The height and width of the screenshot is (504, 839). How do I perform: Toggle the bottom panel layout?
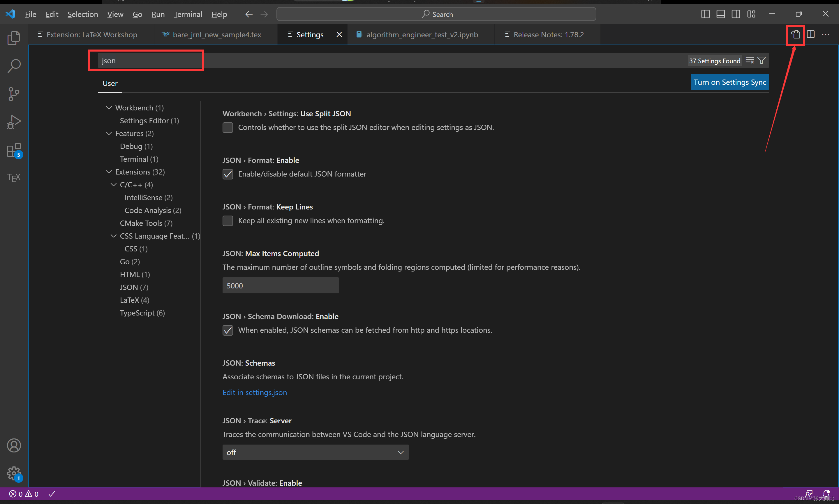tap(720, 14)
